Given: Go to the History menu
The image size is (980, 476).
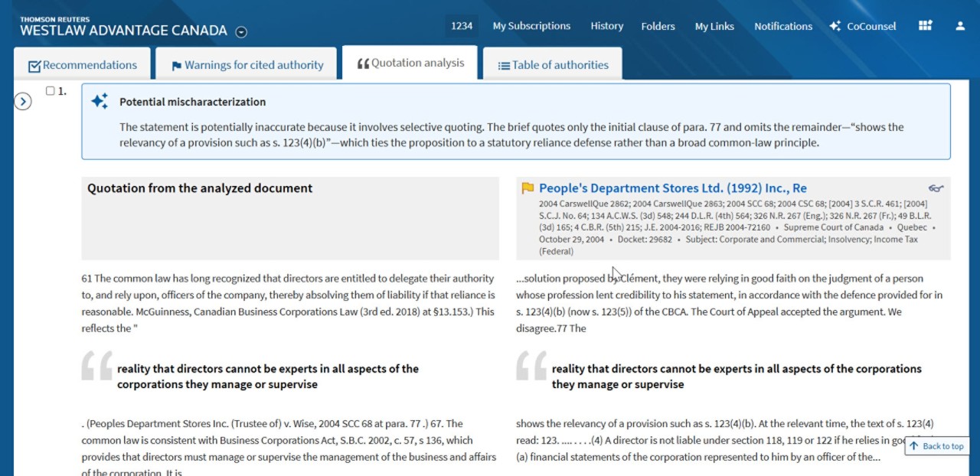Looking at the screenshot, I should click(x=606, y=26).
